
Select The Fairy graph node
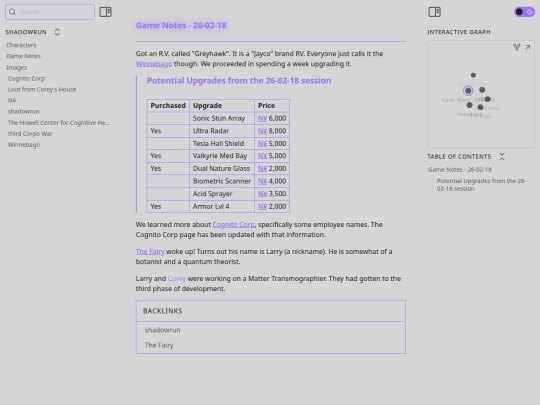coord(480,107)
